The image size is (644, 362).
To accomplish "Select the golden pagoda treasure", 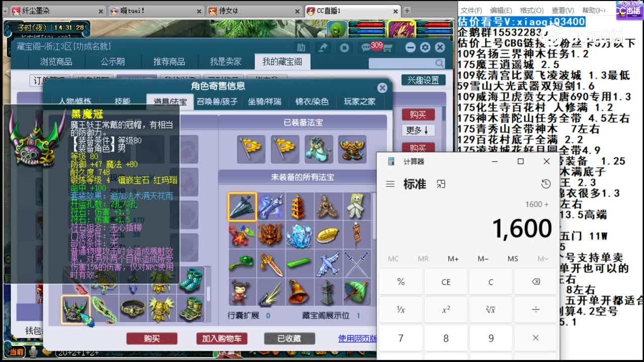I will point(299,207).
